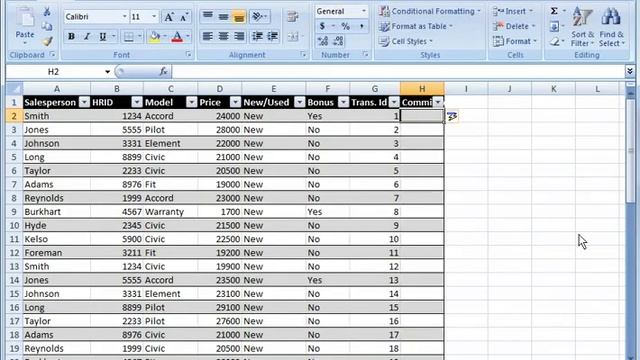The image size is (640, 360).
Task: Open Alignment group dialog launcher
Action: tap(303, 54)
